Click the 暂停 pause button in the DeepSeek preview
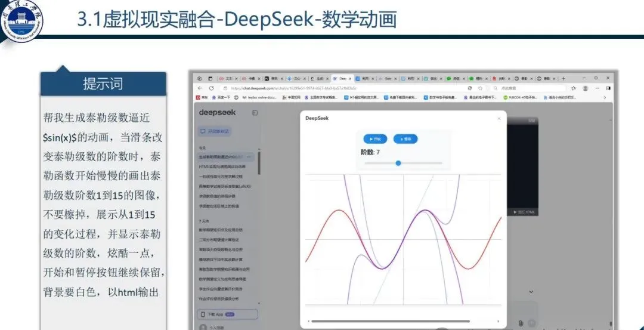Image resolution: width=644 pixels, height=330 pixels. pyautogui.click(x=405, y=139)
